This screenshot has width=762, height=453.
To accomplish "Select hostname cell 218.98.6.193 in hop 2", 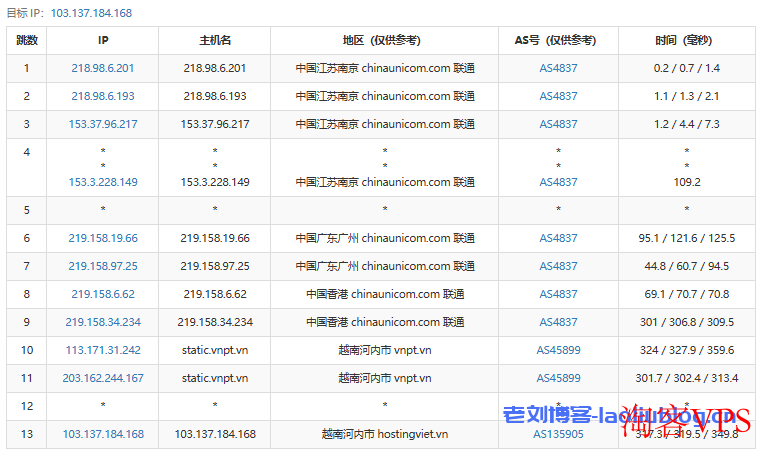I will [x=215, y=96].
